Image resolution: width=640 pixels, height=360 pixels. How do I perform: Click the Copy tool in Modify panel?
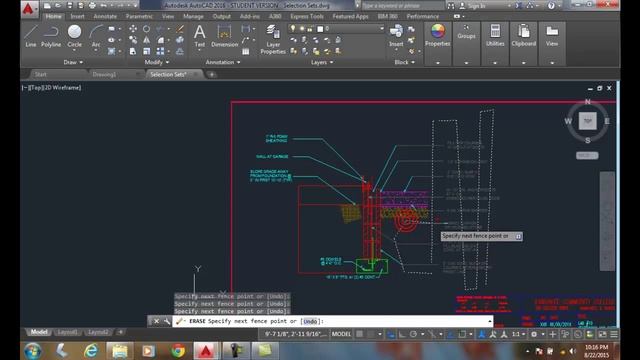(x=133, y=40)
